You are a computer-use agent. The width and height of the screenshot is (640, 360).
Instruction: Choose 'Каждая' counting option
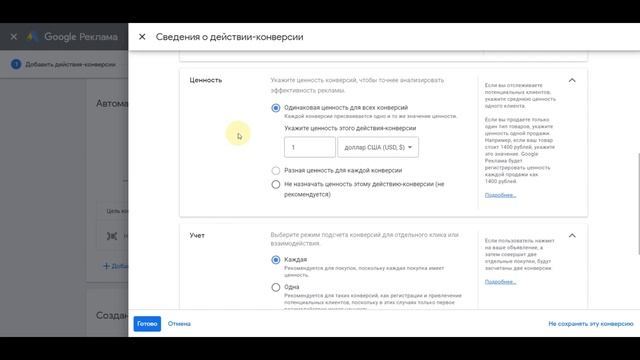click(x=276, y=260)
